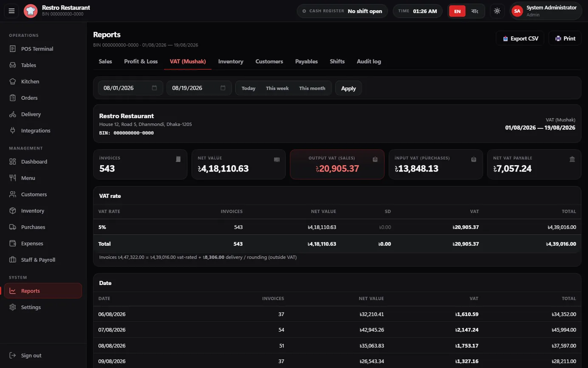Select the Today quick range

249,88
